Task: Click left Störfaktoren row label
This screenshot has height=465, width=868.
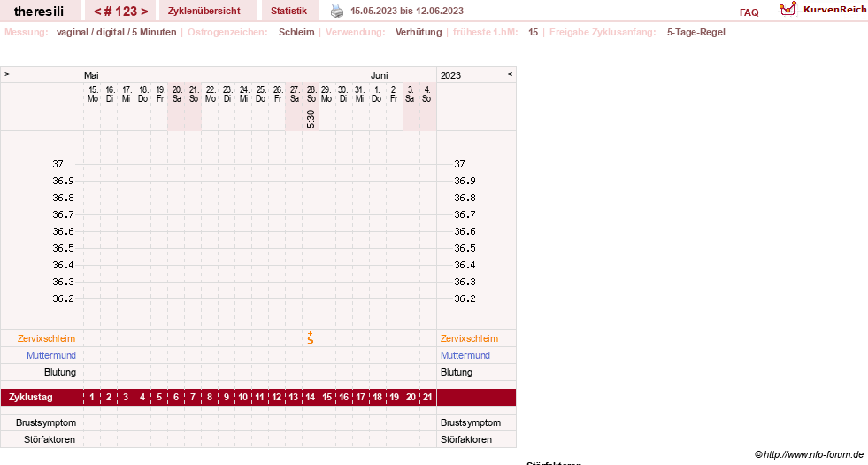Action: pos(50,439)
